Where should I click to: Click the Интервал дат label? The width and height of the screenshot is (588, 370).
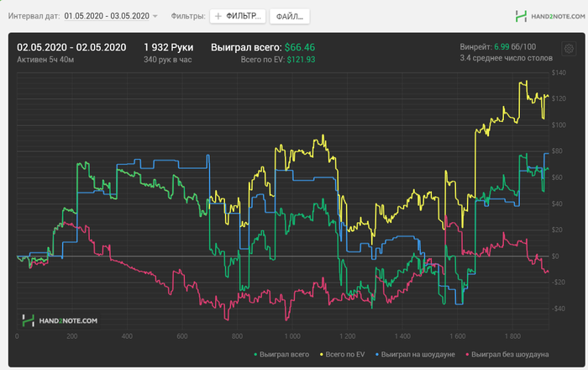[34, 16]
